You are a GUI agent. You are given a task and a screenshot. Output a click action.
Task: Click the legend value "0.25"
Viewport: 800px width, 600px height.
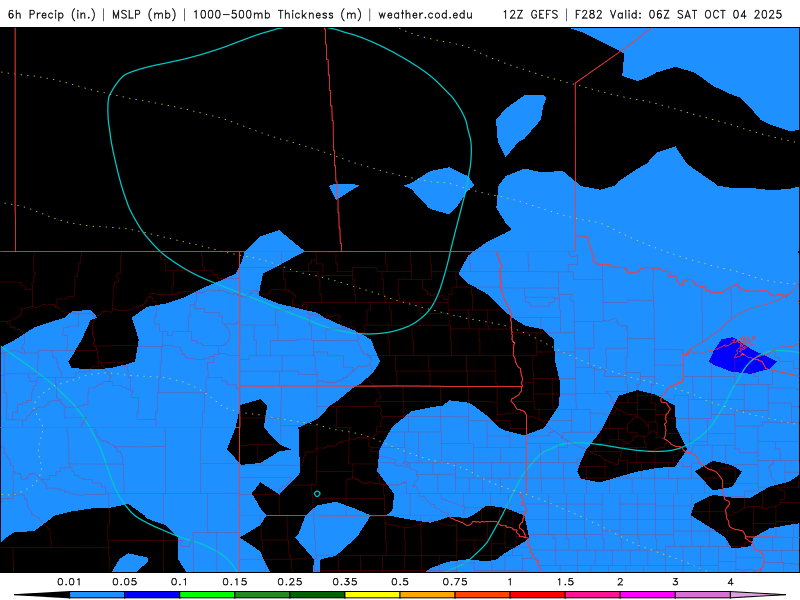click(290, 582)
